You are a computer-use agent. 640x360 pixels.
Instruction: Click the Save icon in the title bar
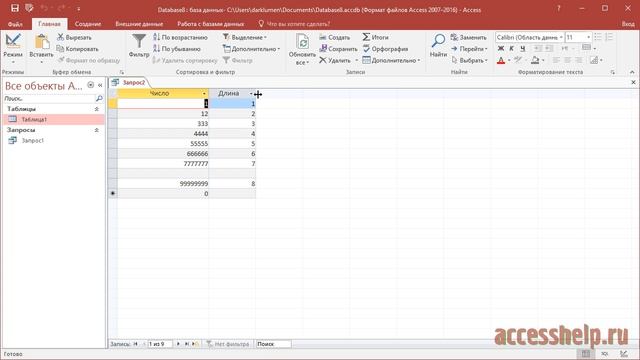pos(15,8)
